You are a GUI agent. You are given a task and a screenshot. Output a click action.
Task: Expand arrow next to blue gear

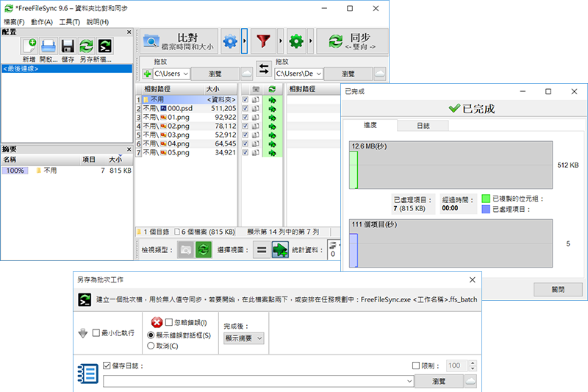[245, 41]
